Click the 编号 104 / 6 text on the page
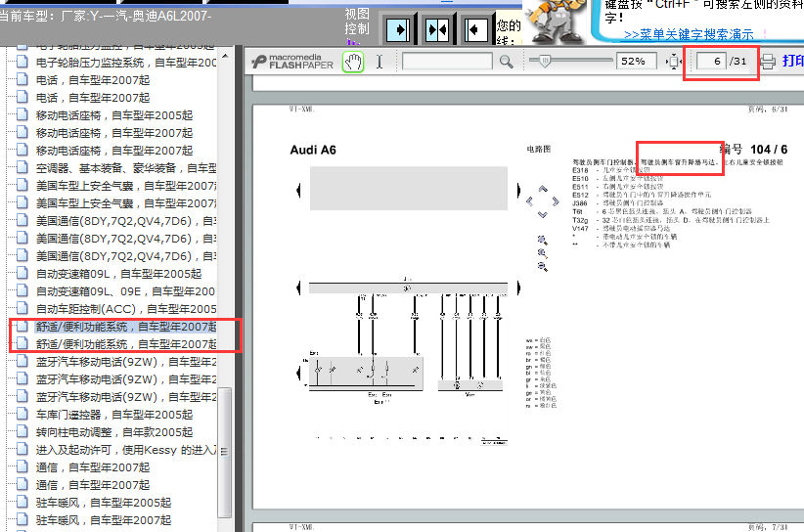Image resolution: width=804 pixels, height=532 pixels. coord(753,150)
